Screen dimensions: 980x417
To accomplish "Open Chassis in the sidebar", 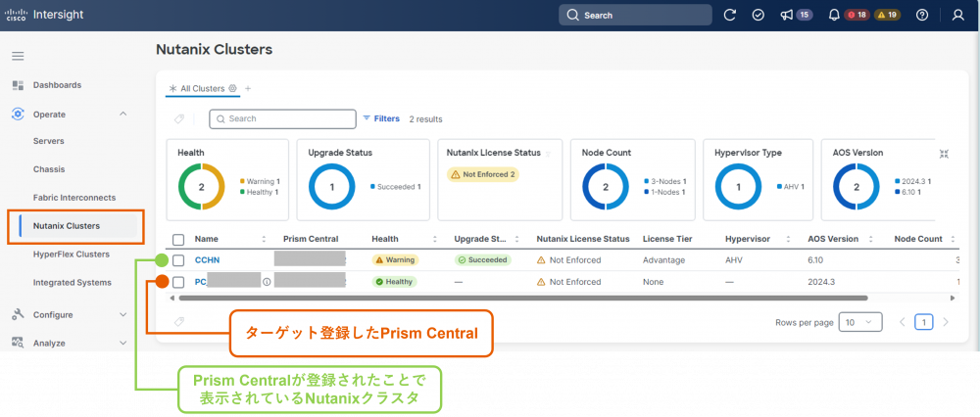I will (x=49, y=169).
